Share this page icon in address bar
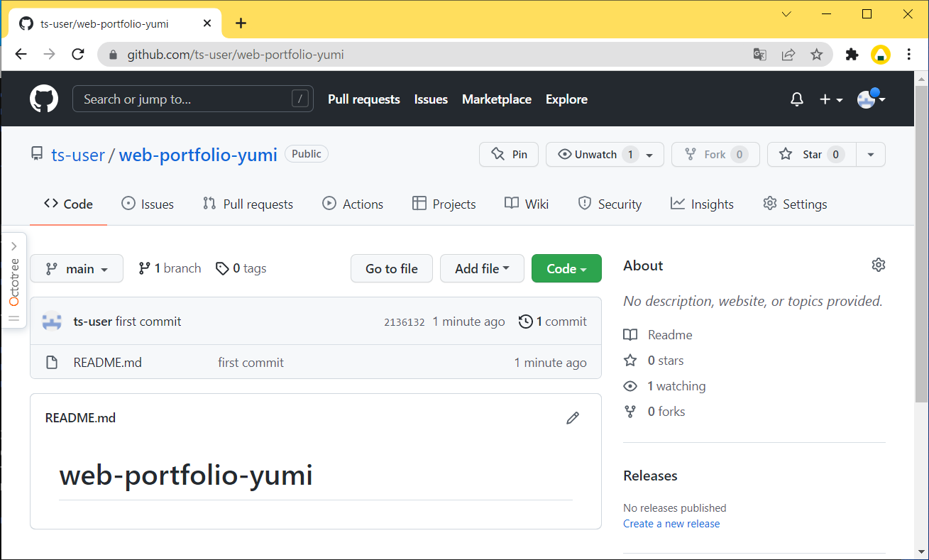 (x=788, y=55)
